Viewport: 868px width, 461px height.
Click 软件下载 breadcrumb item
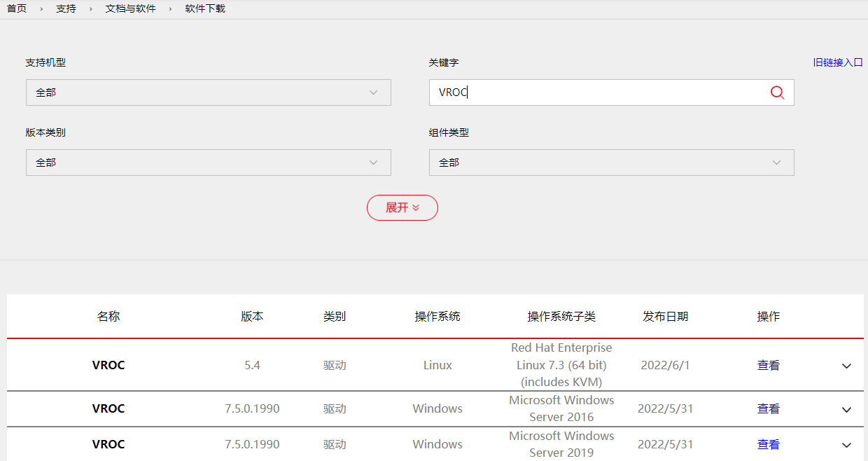pos(205,9)
